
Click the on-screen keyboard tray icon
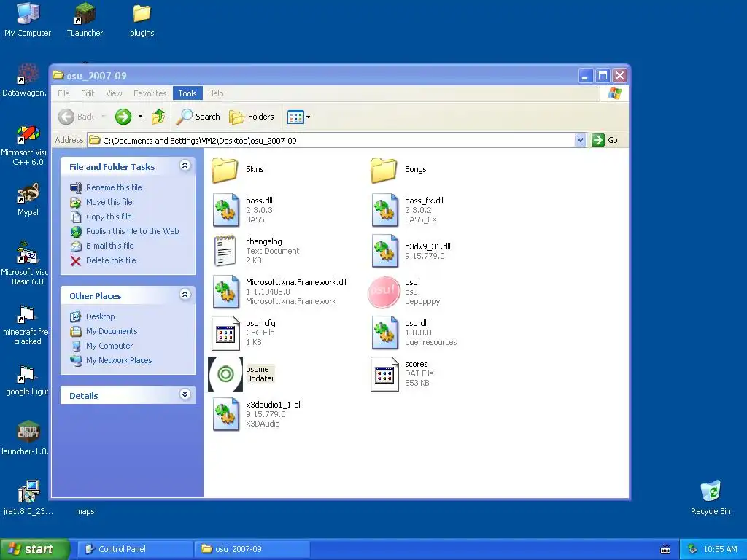665,550
